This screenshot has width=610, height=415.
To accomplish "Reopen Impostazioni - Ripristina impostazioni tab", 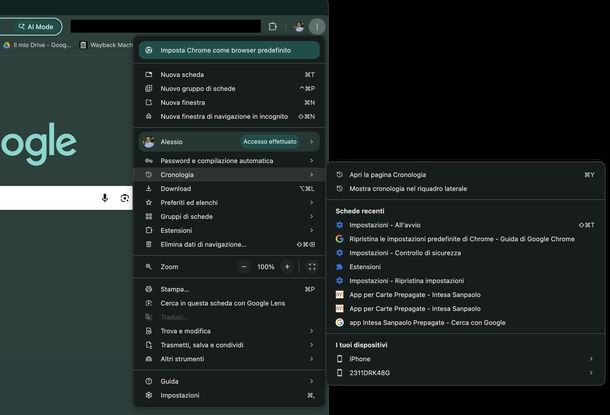I will tap(465, 281).
